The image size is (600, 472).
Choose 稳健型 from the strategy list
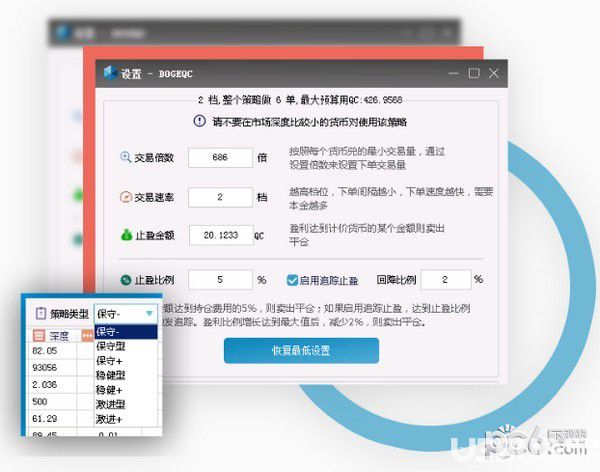point(126,375)
